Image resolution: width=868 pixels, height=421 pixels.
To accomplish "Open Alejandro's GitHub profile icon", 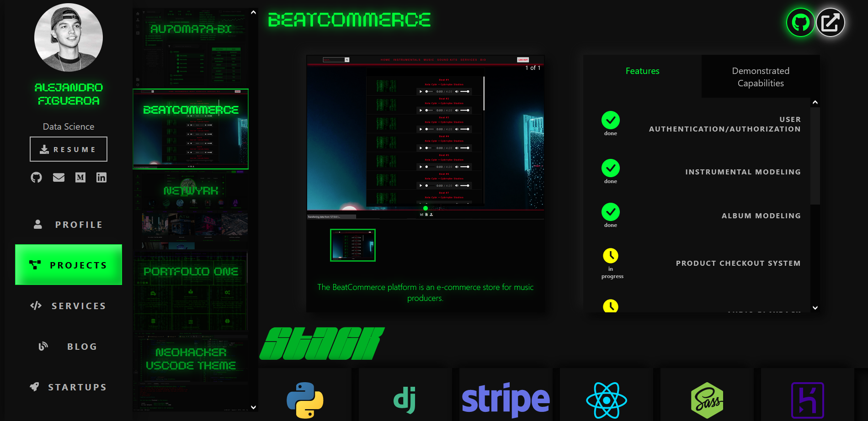I will click(37, 178).
